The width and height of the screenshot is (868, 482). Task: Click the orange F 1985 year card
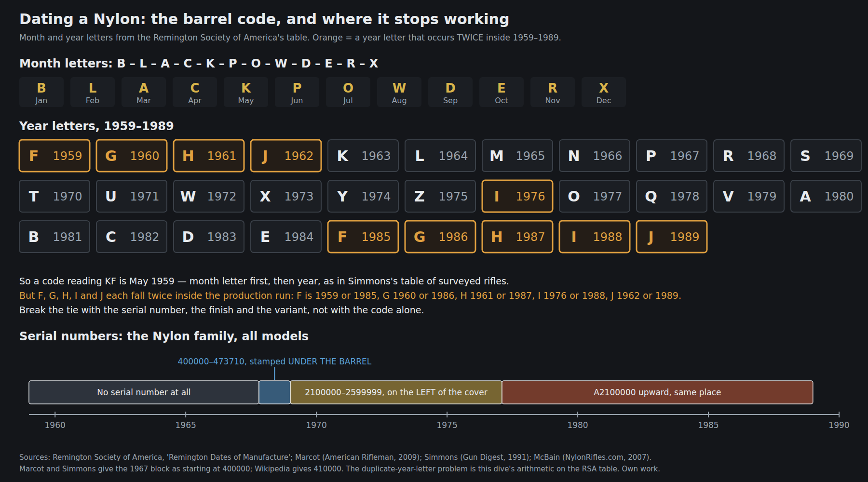[x=363, y=237]
